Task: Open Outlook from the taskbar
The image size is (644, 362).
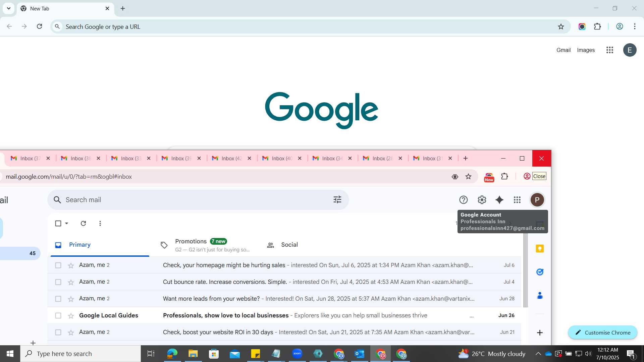Action: 360,354
